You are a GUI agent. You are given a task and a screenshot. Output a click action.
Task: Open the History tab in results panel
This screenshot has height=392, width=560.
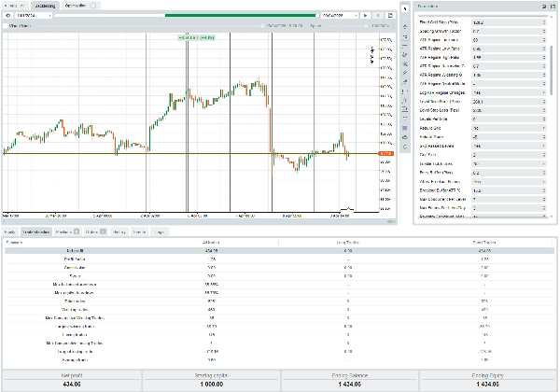[x=119, y=232]
